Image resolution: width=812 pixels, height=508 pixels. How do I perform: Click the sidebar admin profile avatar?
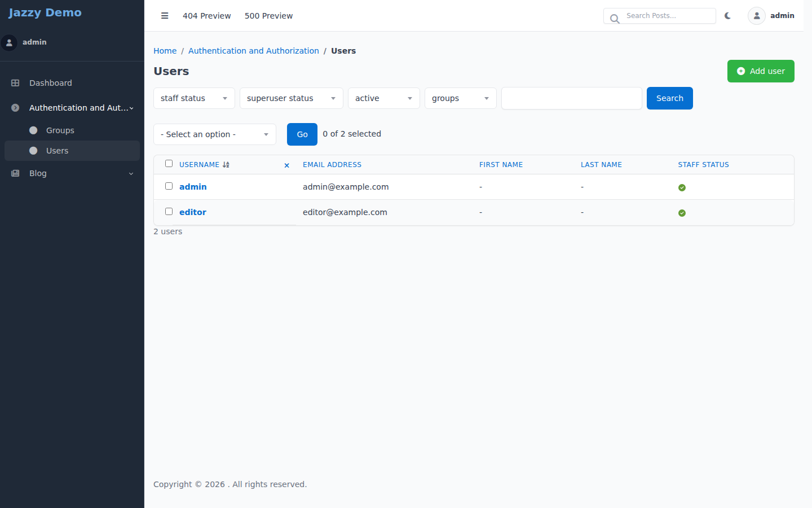9,42
